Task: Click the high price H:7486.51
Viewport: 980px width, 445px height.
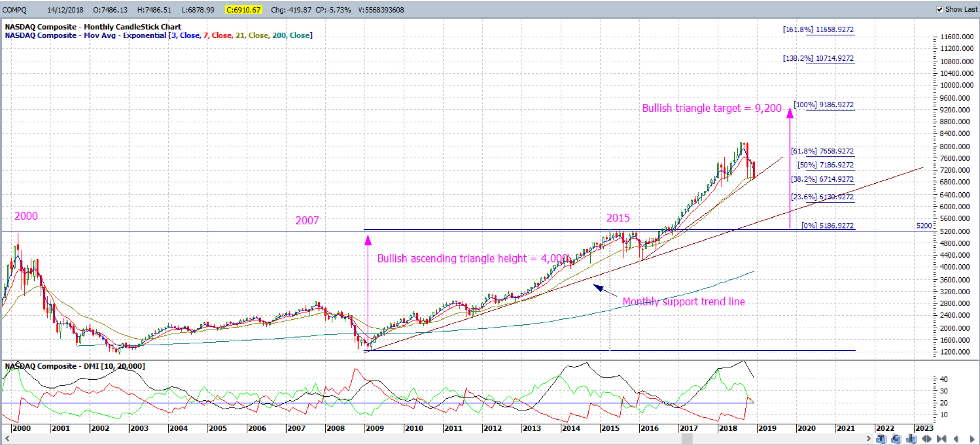Action: (x=155, y=10)
